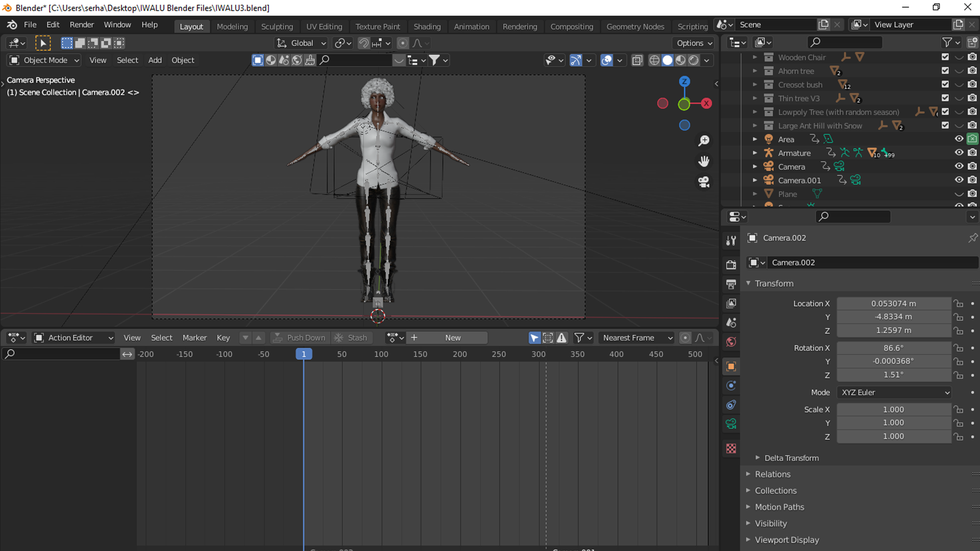Click the pan hand gizmo in viewport

(x=704, y=162)
